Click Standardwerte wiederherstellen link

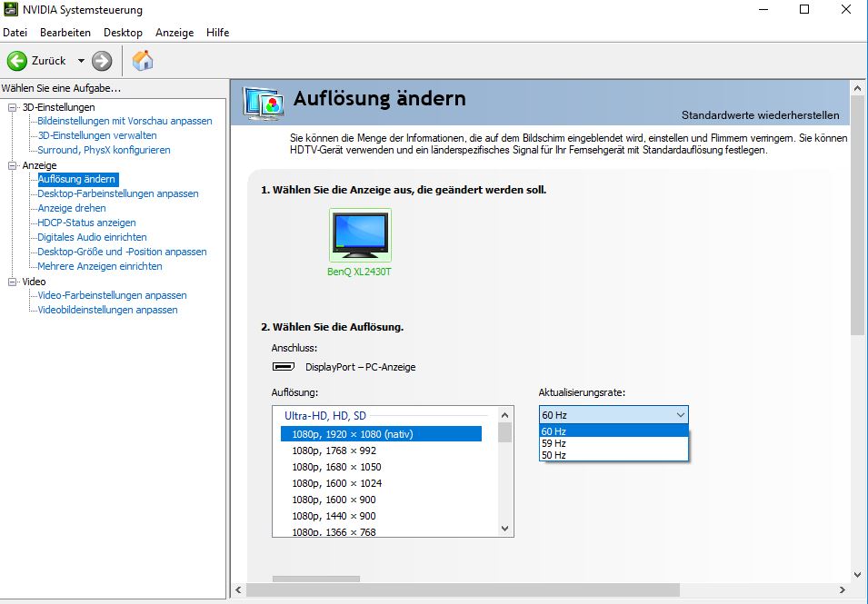760,115
